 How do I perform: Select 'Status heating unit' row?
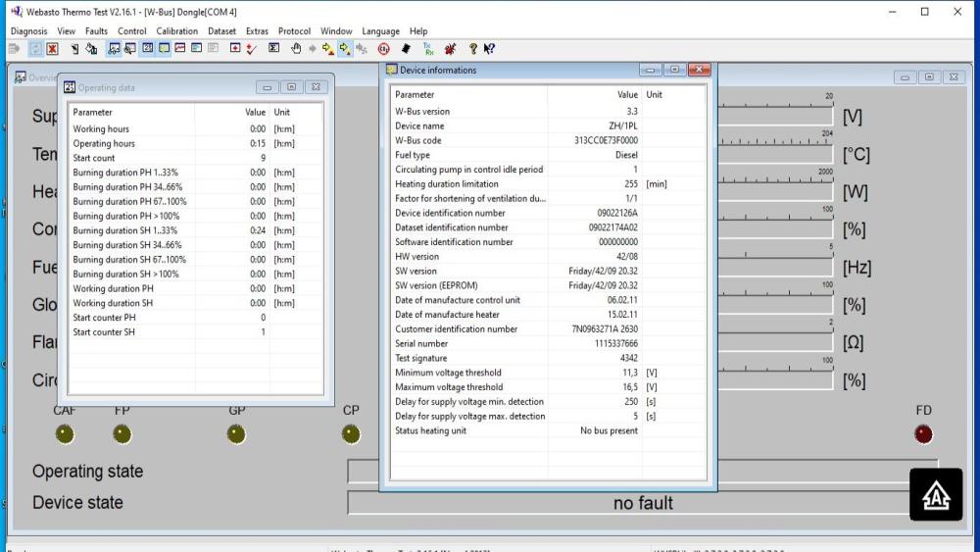coord(548,430)
